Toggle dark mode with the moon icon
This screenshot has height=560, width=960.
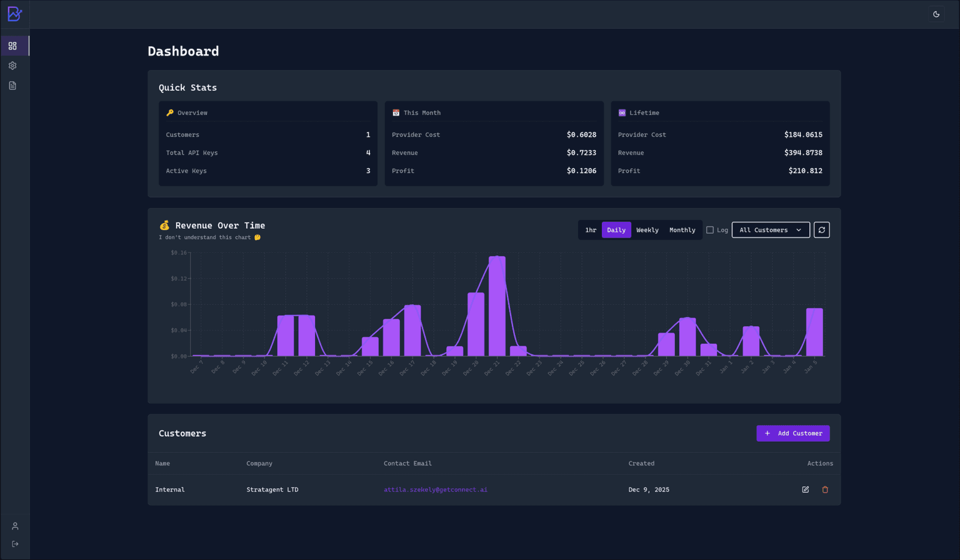[936, 14]
